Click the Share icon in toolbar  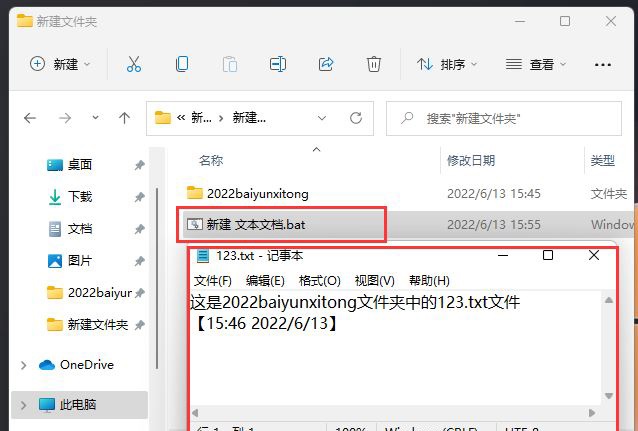[x=326, y=64]
